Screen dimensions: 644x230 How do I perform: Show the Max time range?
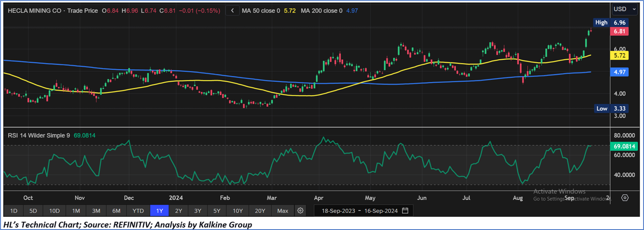coord(282,210)
